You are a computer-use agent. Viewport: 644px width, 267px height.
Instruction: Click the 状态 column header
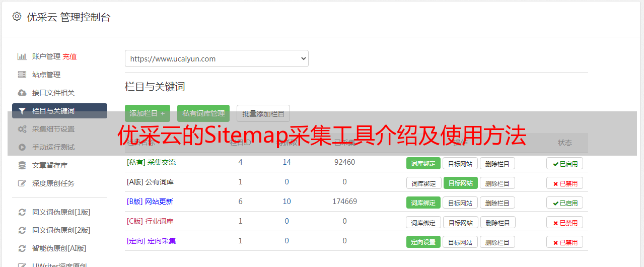click(565, 143)
